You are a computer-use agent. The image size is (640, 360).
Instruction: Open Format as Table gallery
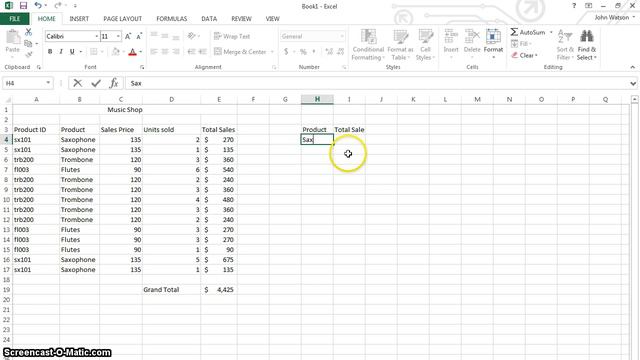pos(400,45)
